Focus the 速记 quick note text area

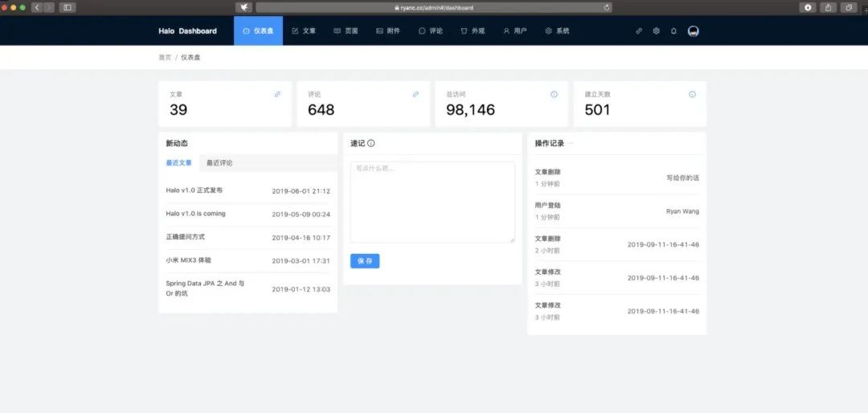pos(432,202)
